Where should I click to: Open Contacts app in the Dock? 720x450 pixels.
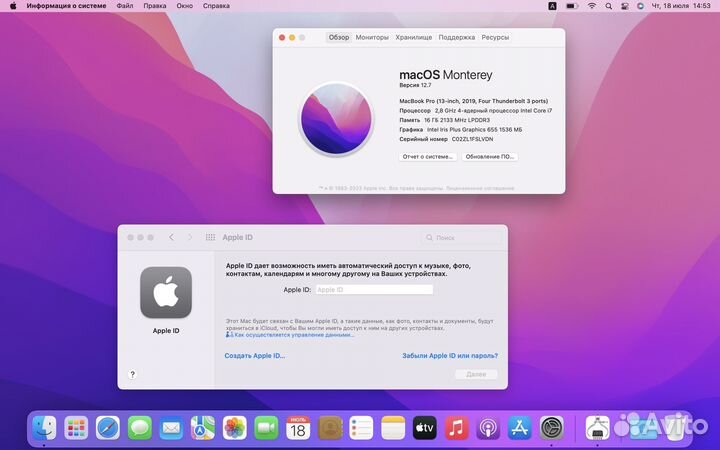click(x=330, y=428)
